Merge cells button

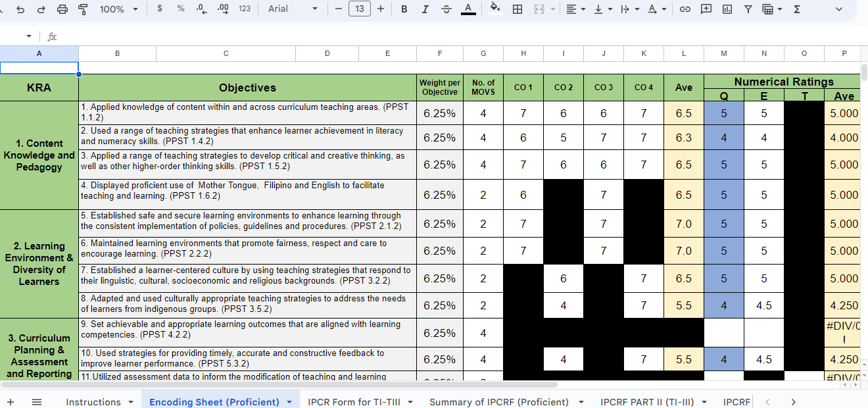[539, 9]
